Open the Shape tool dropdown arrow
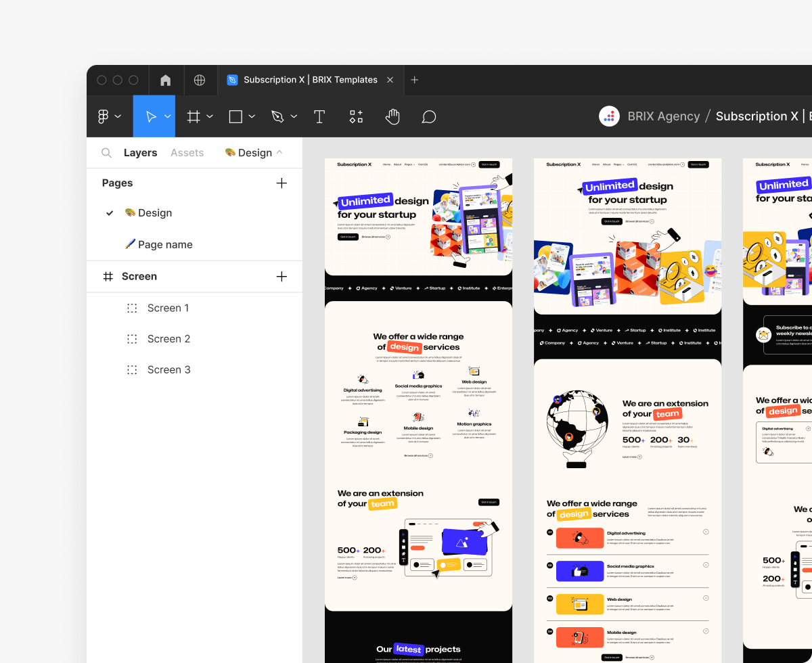 [x=251, y=116]
